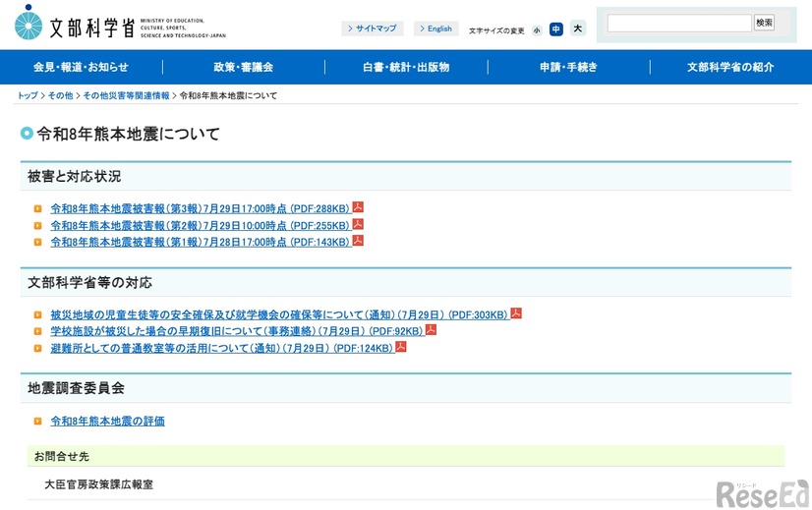Viewport: 812px width, 510px height.
Task: Open 令和8年熊本地震の評価 link
Action: pos(108,421)
